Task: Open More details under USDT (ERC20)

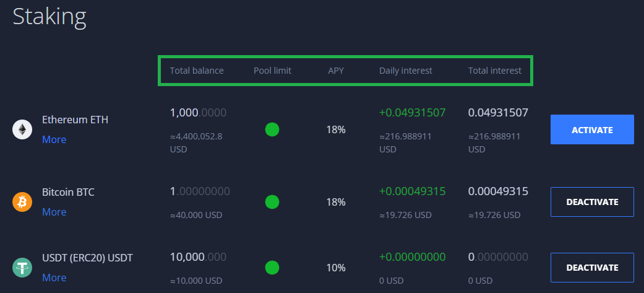Action: [x=54, y=278]
